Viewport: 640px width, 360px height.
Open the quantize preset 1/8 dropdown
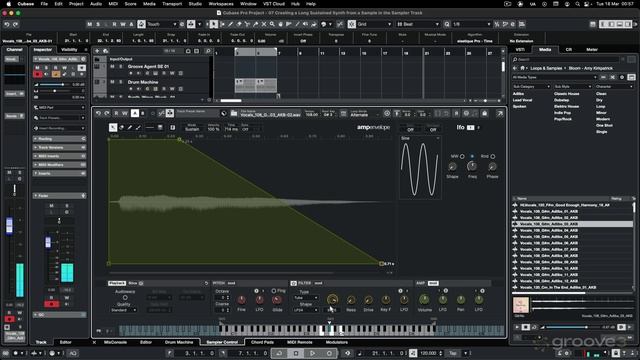471,24
